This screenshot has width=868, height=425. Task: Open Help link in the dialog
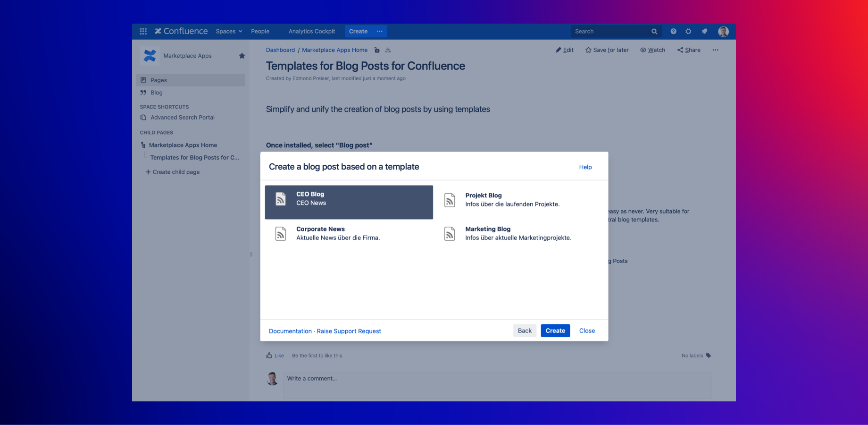pyautogui.click(x=585, y=167)
